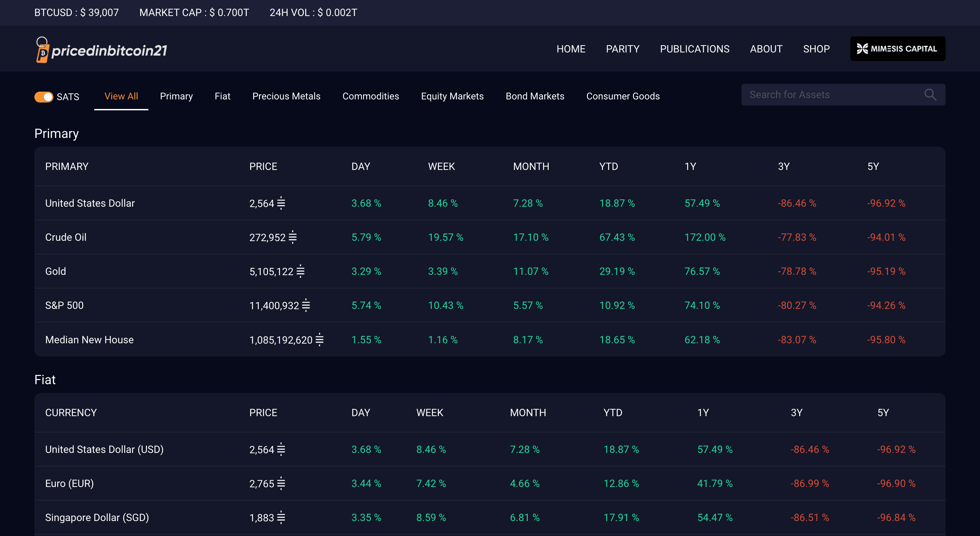Go to the PARITY page
980x536 pixels.
[x=622, y=49]
